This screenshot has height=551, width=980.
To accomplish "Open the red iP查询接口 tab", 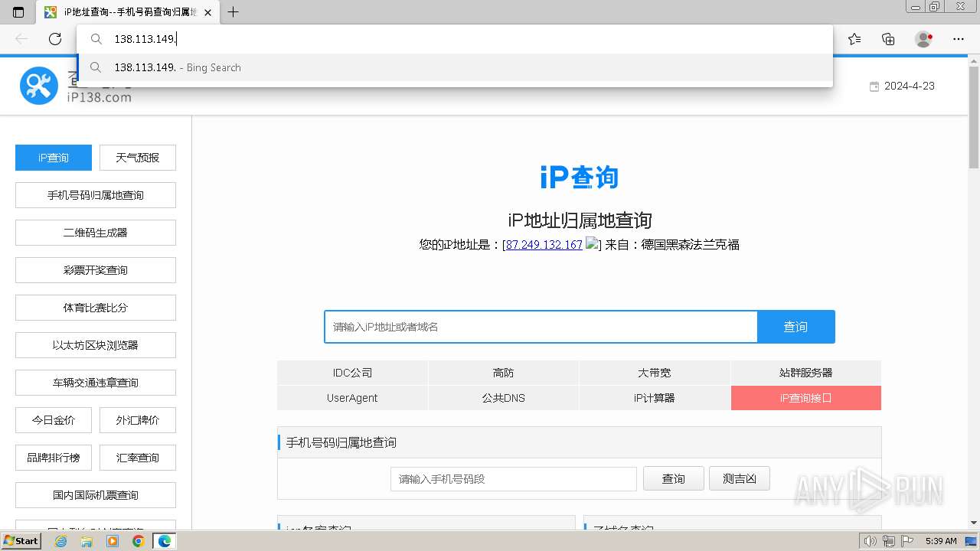I will click(x=805, y=398).
